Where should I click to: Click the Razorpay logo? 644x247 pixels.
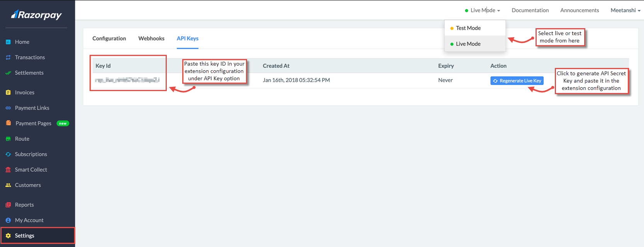coord(36,15)
